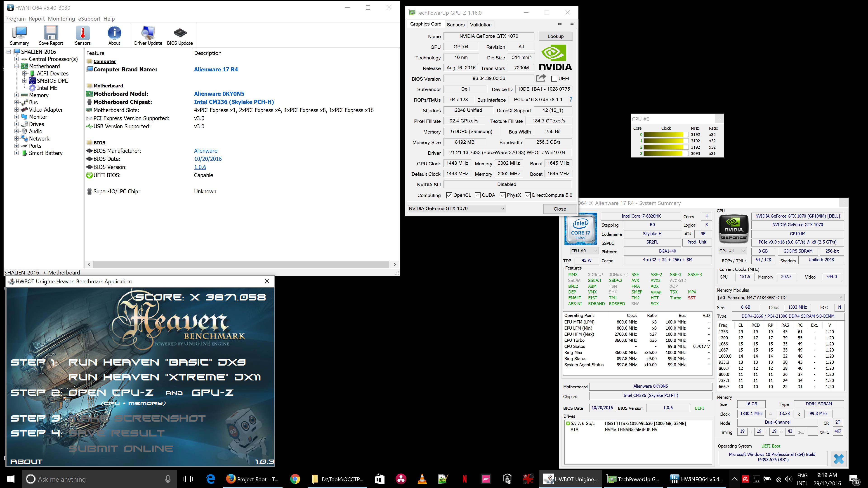
Task: Click the BIOS Update chip icon
Action: pos(180,35)
